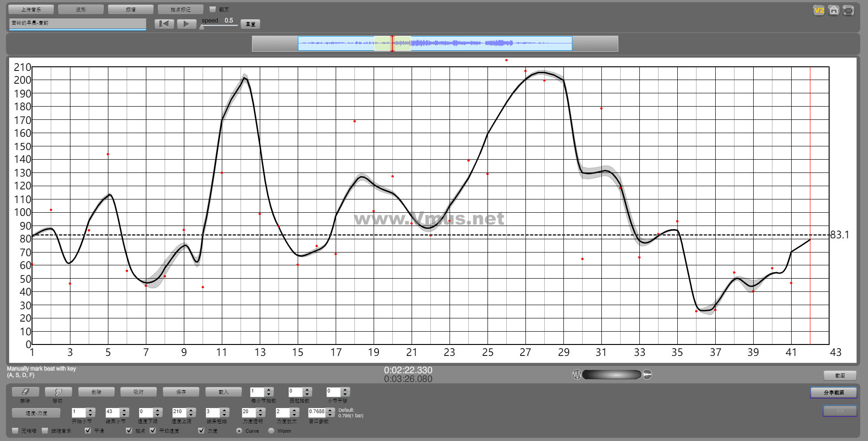868x441 pixels.
Task: Go to home via the house icon
Action: click(834, 11)
